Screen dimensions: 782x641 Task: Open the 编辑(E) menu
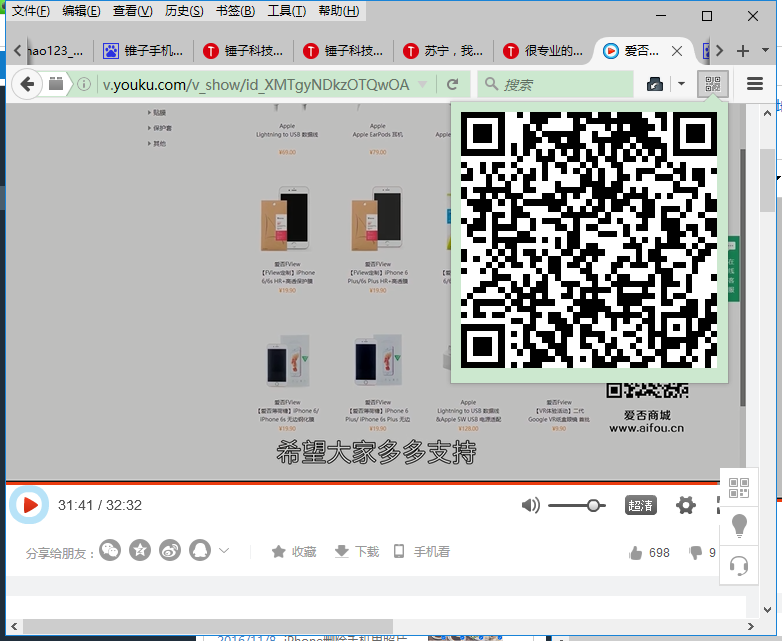pyautogui.click(x=81, y=10)
